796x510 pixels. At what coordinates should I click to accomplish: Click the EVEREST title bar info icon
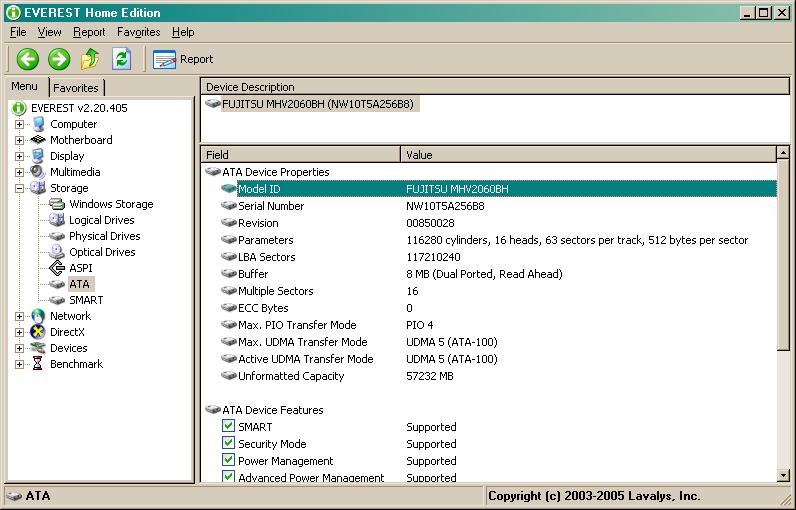pyautogui.click(x=13, y=13)
